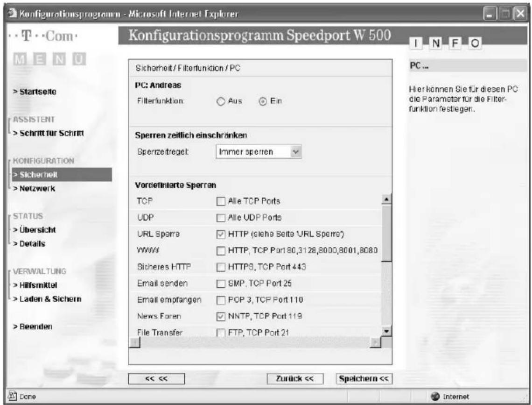Click horizontal scrollbar left arrow
The image size is (532, 405).
click(x=135, y=343)
